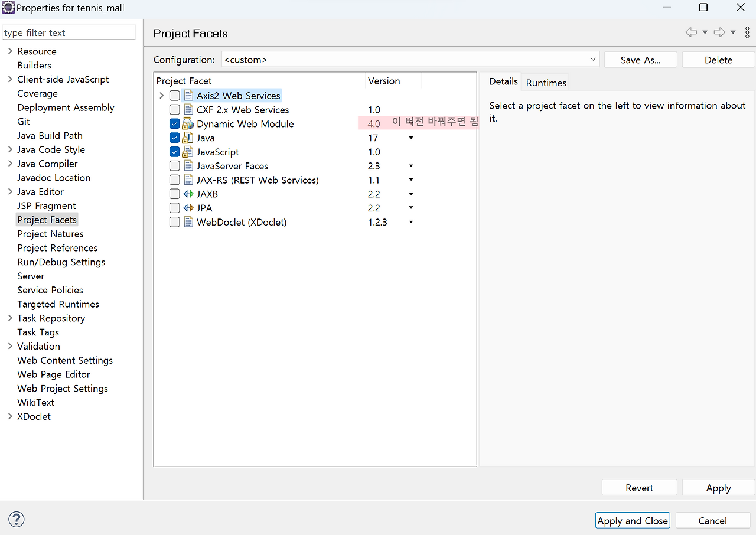Enable the JavaServer Faces facet

click(174, 166)
